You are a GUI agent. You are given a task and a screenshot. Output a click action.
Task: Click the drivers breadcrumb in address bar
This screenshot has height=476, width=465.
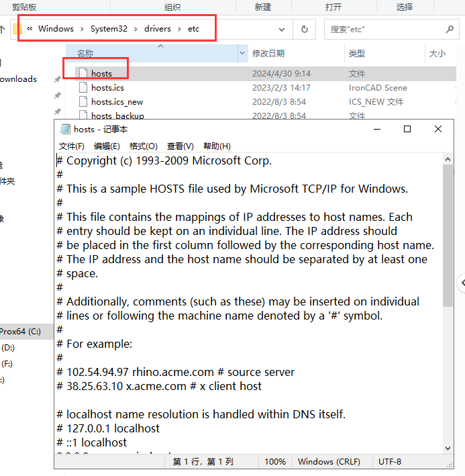(158, 30)
